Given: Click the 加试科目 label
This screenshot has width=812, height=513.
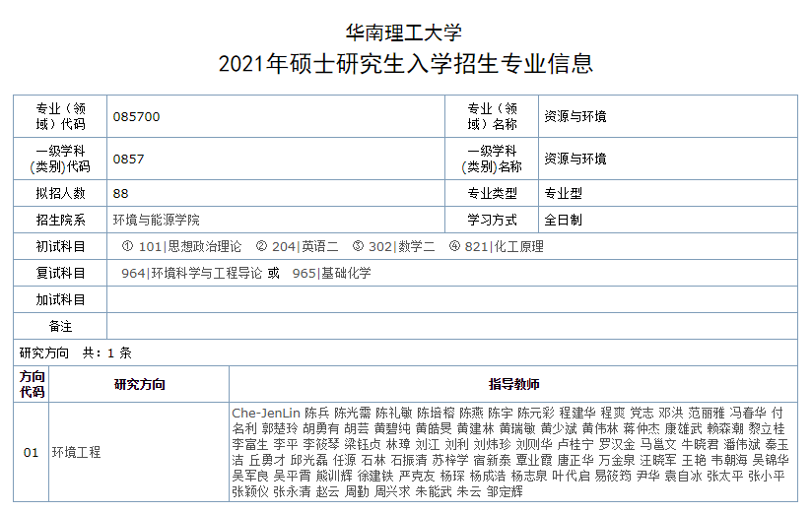Looking at the screenshot, I should 60,299.
